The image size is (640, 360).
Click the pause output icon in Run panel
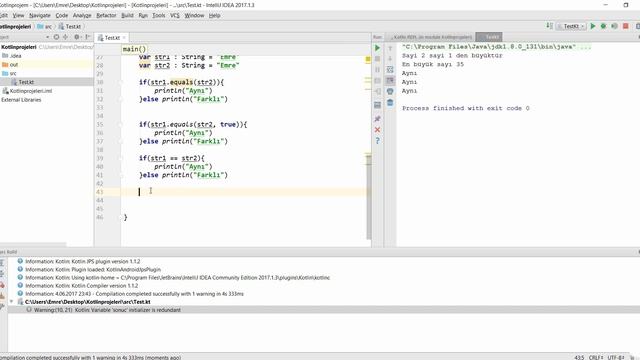[377, 70]
